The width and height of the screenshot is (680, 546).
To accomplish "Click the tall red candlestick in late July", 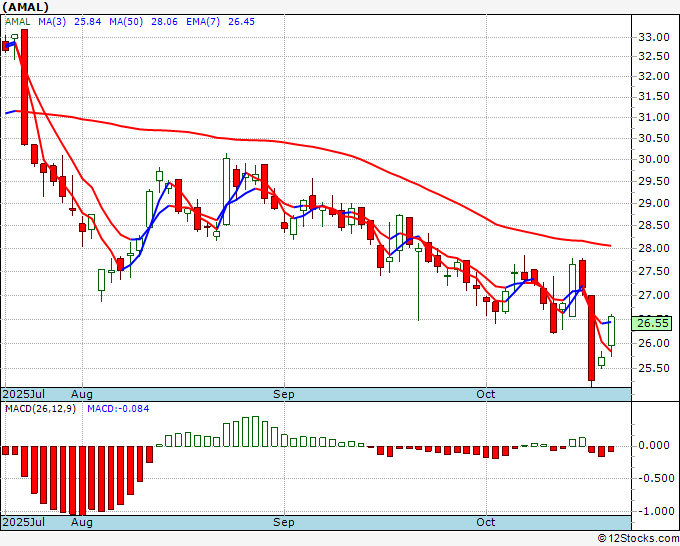I will pos(25,87).
